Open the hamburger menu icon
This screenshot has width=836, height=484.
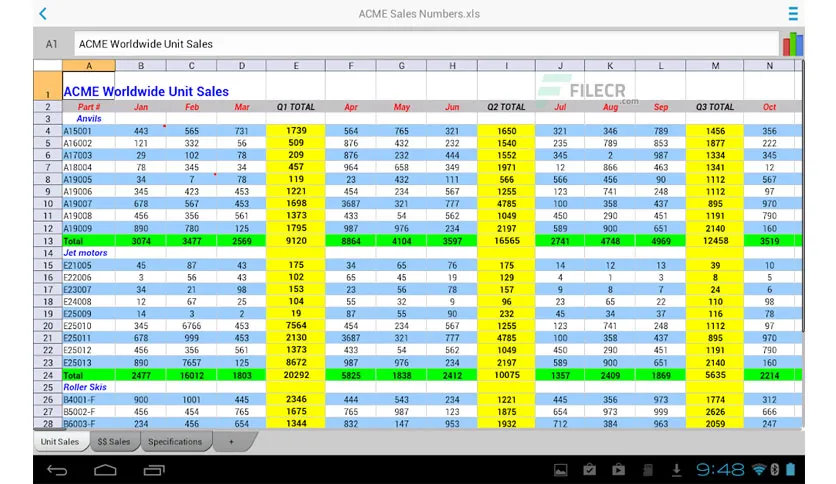pyautogui.click(x=793, y=14)
